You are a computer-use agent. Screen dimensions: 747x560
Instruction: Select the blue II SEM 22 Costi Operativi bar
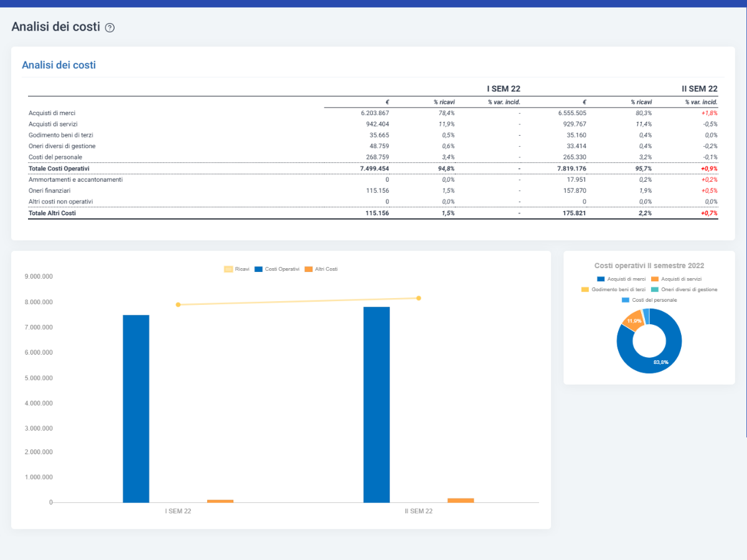[x=377, y=404]
